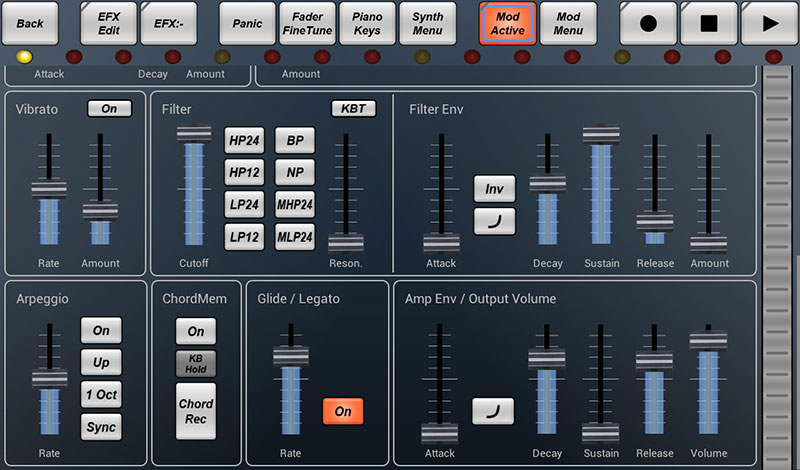Click the Amp Env Decay slider handle
Image resolution: width=800 pixels, height=470 pixels.
tap(547, 358)
